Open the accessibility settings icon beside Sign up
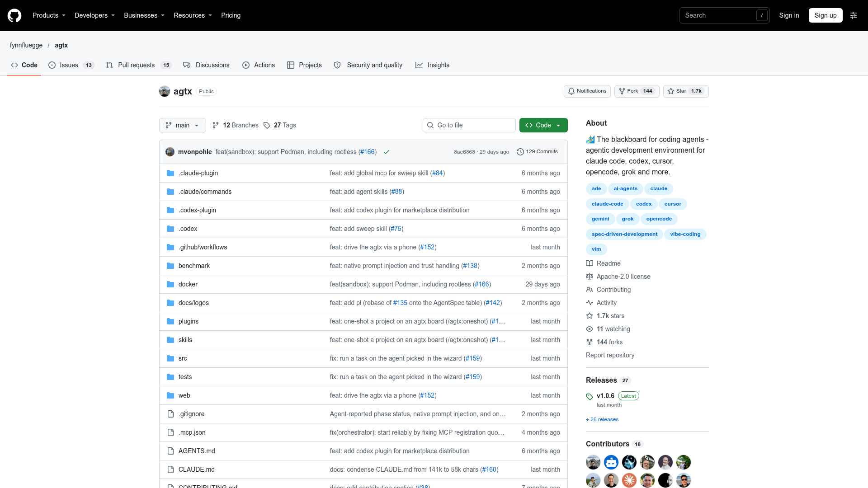 854,15
